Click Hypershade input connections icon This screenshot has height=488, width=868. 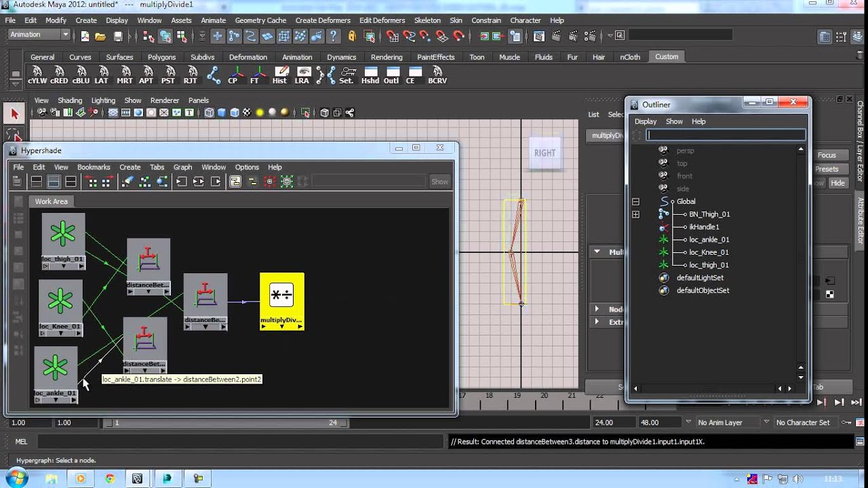pos(181,182)
